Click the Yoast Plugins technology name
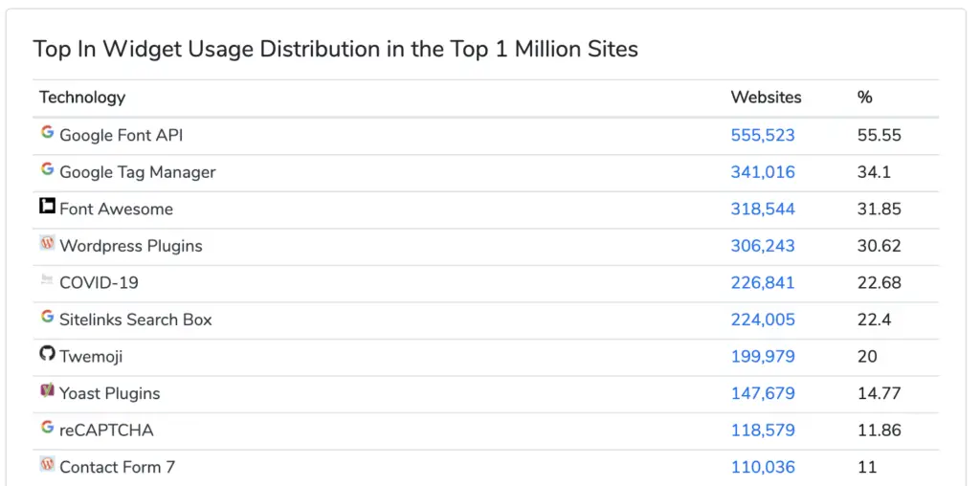Image resolution: width=980 pixels, height=486 pixels. pos(109,393)
